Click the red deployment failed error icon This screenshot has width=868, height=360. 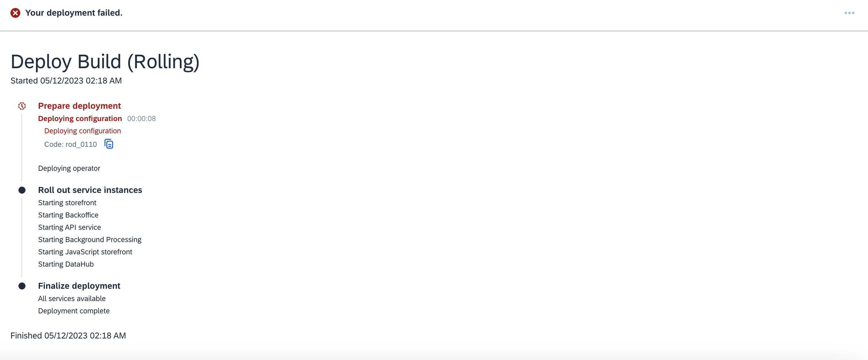15,13
